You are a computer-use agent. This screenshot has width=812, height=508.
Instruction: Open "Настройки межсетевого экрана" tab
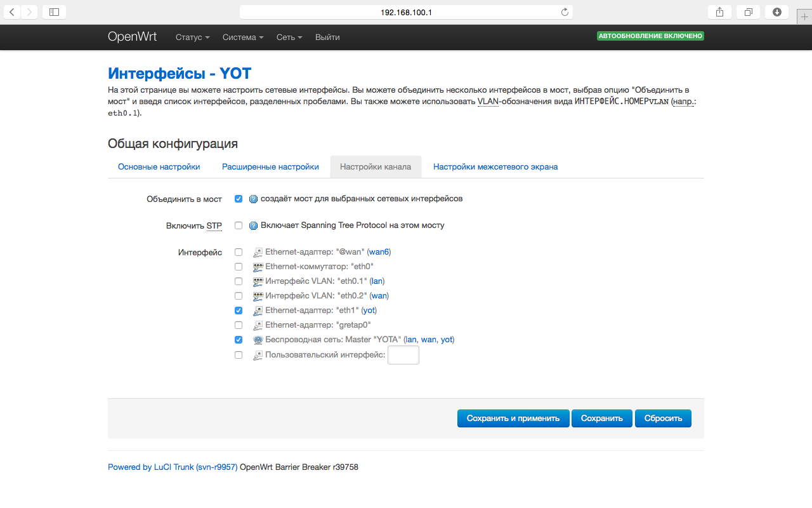pyautogui.click(x=495, y=166)
